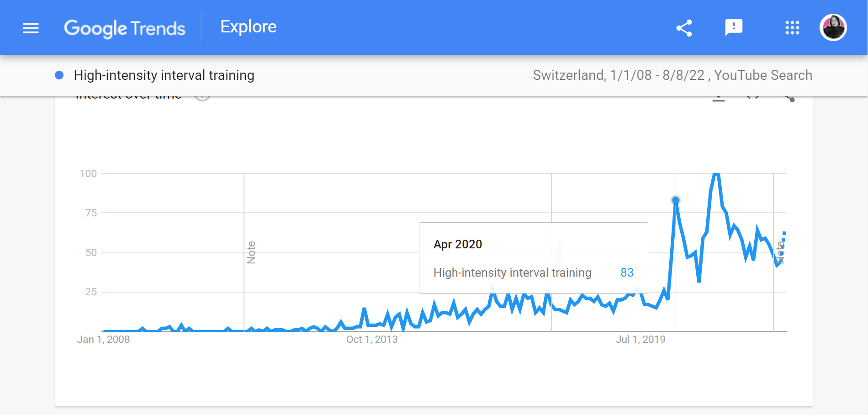Screen dimensions: 868x415
Task: Click the Explore page title
Action: click(249, 26)
